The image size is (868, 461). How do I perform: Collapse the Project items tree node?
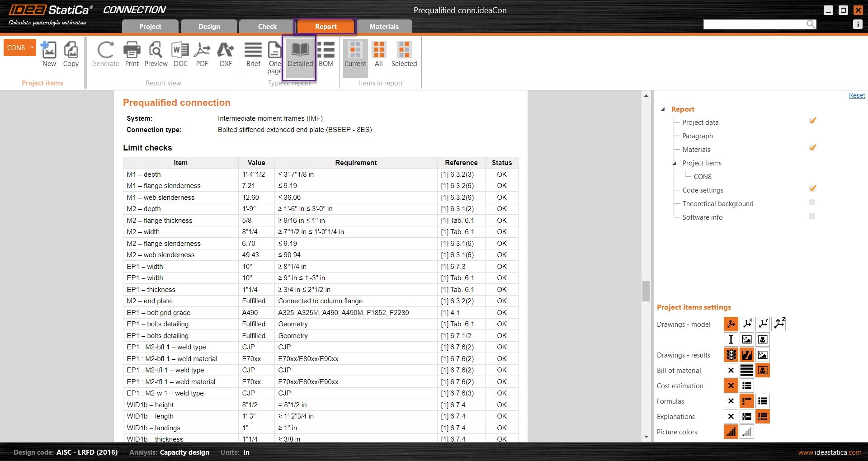[x=675, y=163]
